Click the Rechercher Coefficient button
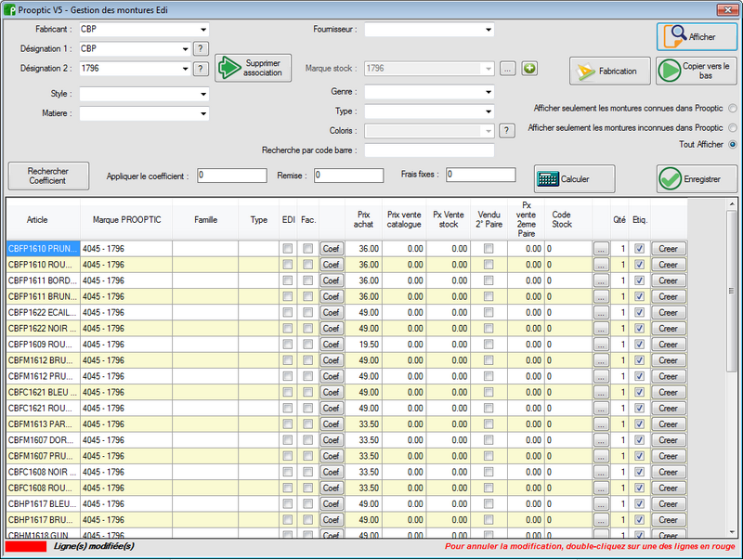Image resolution: width=743 pixels, height=560 pixels. (x=48, y=176)
